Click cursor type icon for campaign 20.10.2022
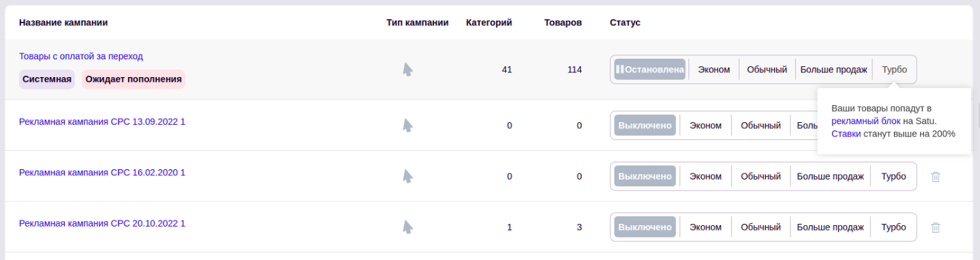This screenshot has height=260, width=980. click(408, 228)
